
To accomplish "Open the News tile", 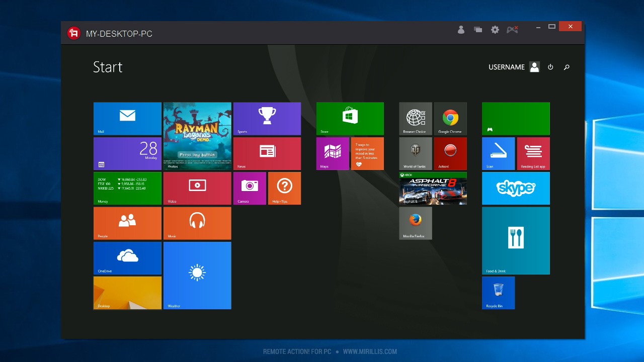I will point(267,153).
